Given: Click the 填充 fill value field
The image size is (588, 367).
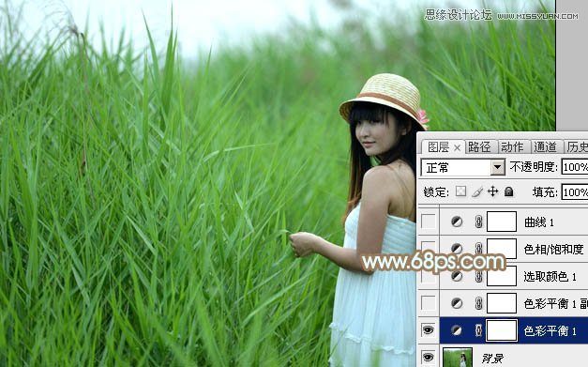Looking at the screenshot, I should click(x=575, y=192).
